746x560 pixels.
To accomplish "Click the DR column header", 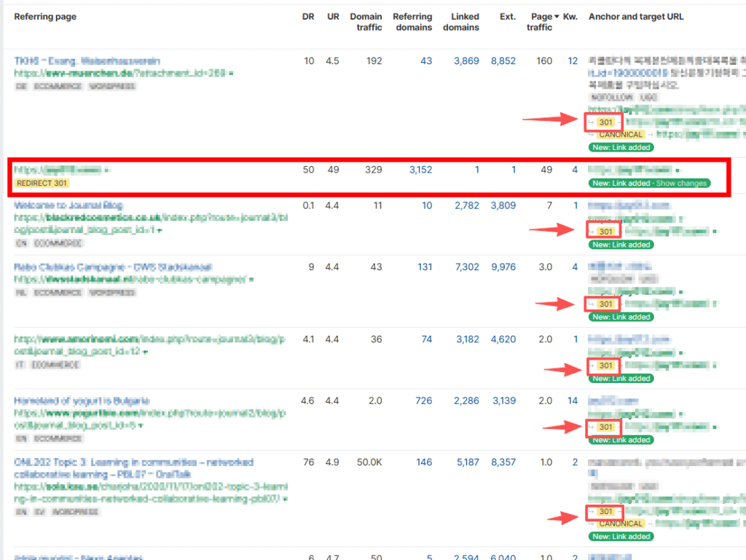I will [x=308, y=17].
